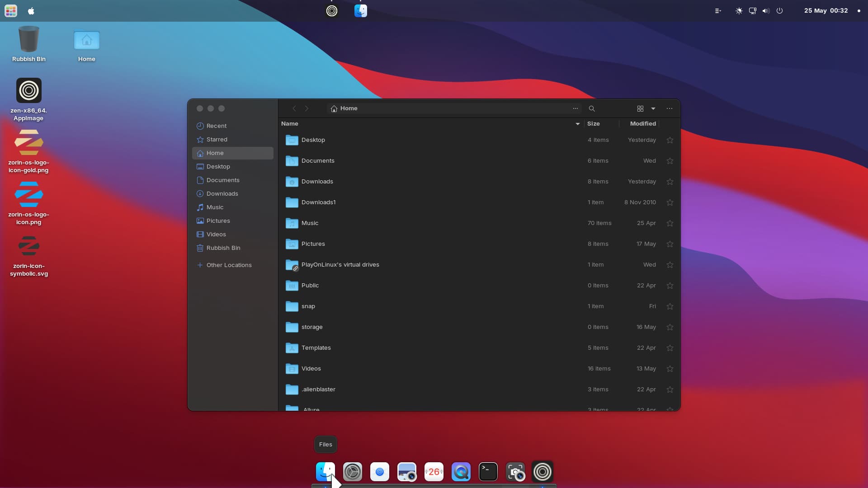Star the Desktop folder row
Viewport: 868px width, 488px height.
670,140
